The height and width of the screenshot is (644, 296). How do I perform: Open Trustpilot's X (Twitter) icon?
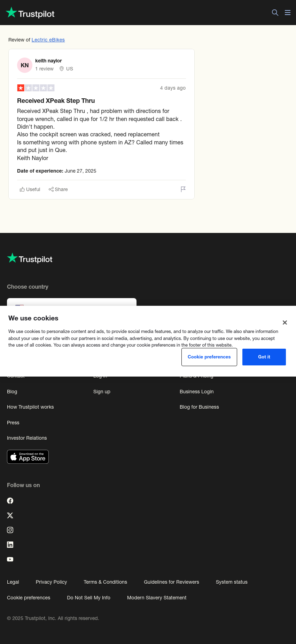point(10,515)
